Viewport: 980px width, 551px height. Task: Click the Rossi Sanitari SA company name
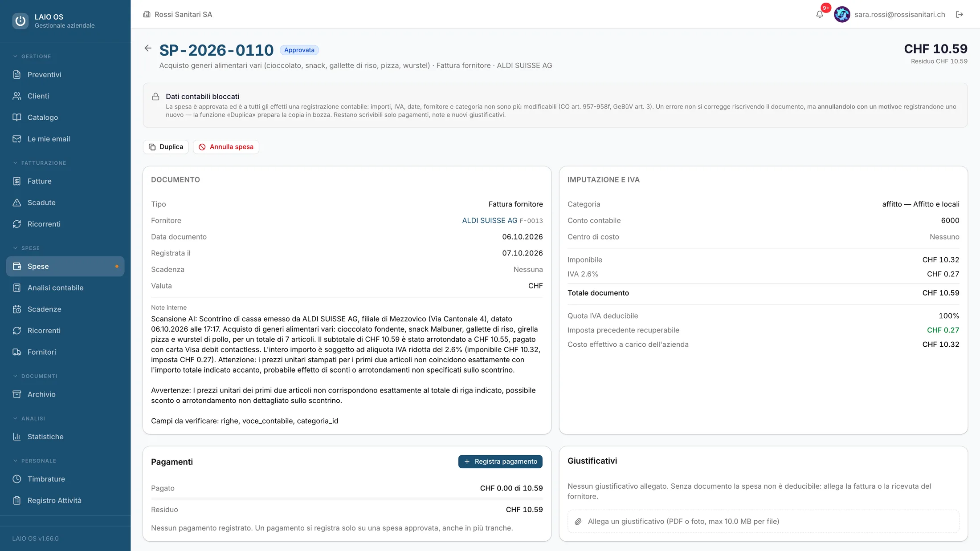pos(183,14)
